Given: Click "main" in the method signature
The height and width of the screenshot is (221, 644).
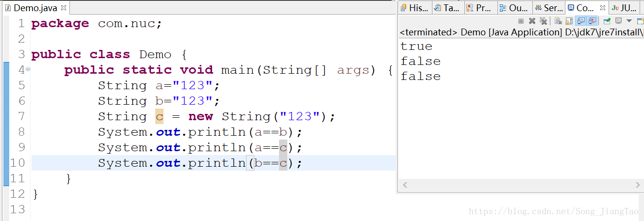Looking at the screenshot, I should (x=237, y=70).
